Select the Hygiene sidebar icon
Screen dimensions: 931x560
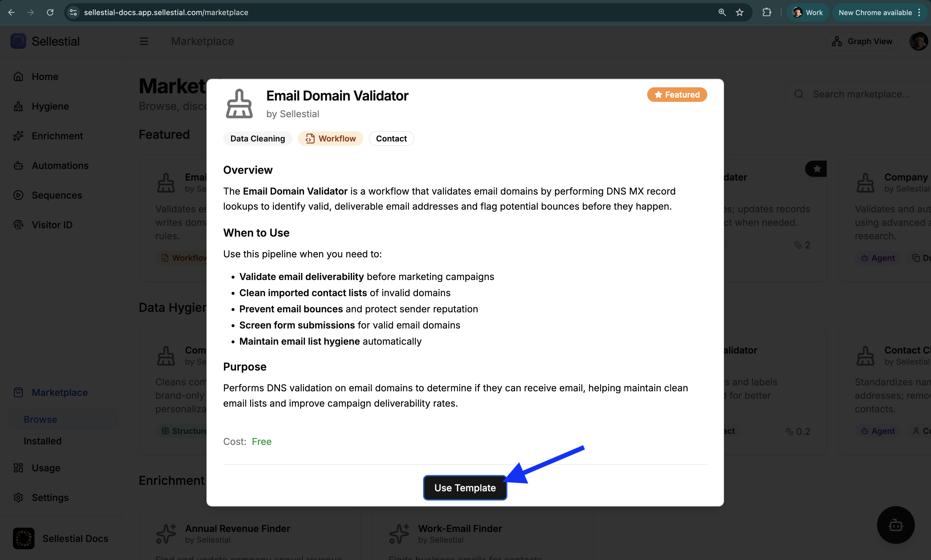18,106
